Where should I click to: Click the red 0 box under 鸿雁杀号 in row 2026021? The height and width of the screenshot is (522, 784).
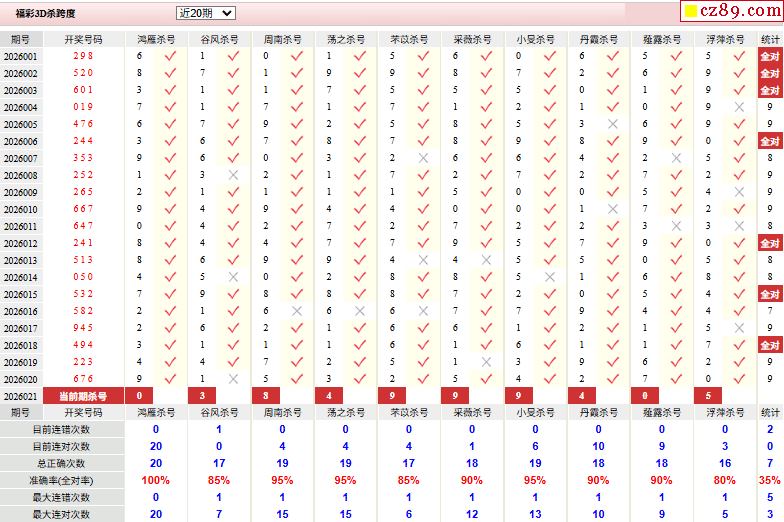tap(139, 396)
